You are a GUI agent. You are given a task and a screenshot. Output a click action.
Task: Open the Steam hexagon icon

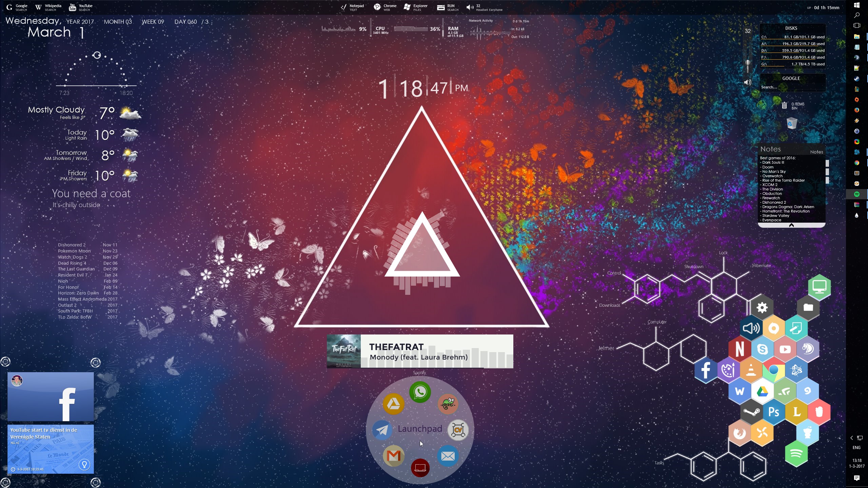pos(751,412)
